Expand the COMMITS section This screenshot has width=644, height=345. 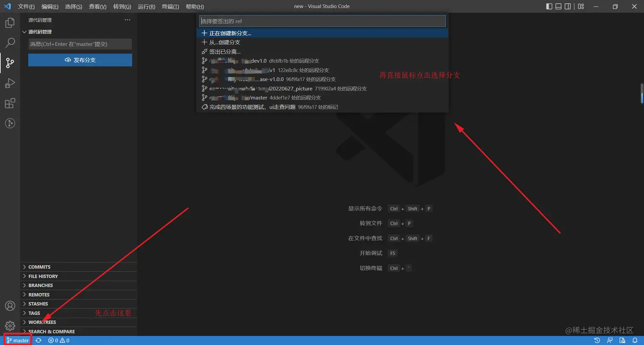[79, 267]
